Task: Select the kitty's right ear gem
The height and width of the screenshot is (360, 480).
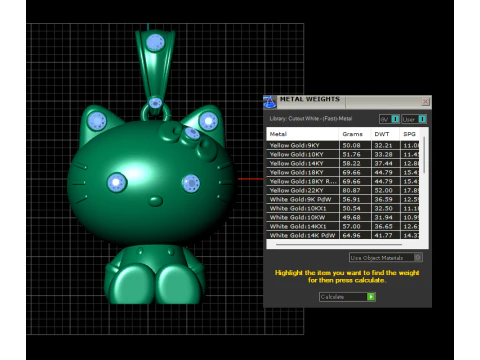Action: 209,121
